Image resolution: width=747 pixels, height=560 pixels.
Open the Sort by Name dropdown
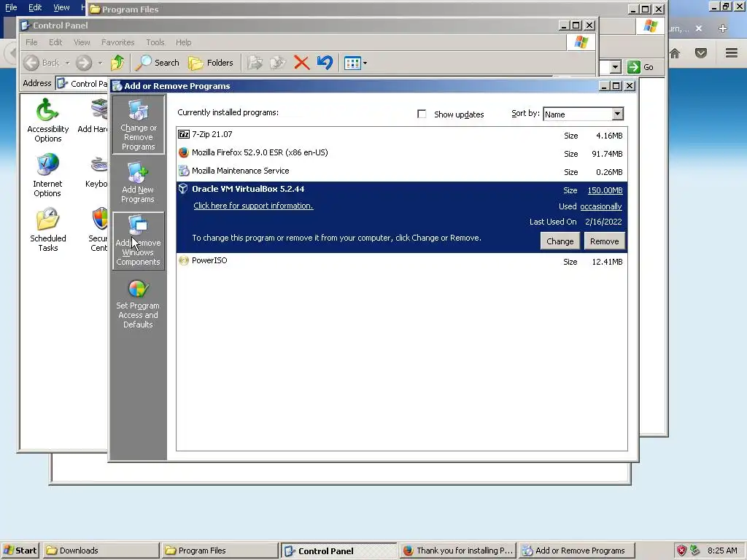[583, 114]
